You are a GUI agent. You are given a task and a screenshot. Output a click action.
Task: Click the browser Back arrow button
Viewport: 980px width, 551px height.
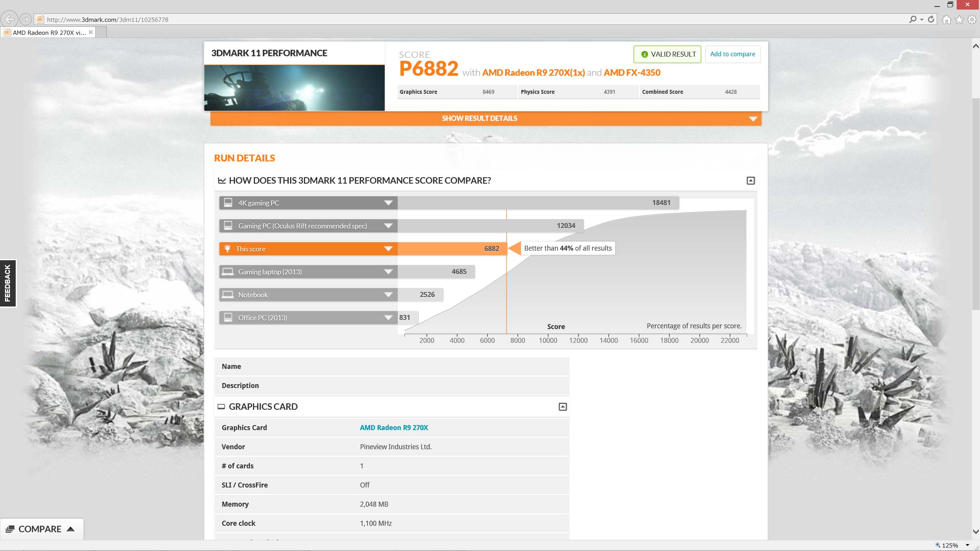[10, 19]
